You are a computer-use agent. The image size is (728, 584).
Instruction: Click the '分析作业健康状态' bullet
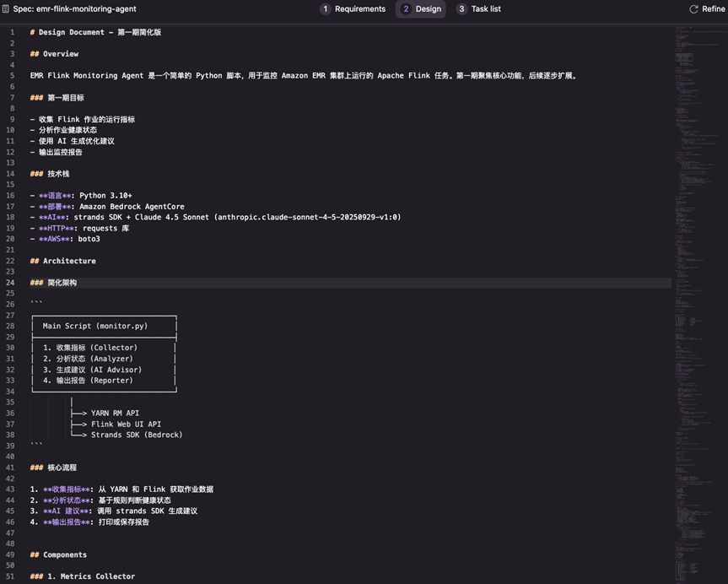(x=63, y=130)
